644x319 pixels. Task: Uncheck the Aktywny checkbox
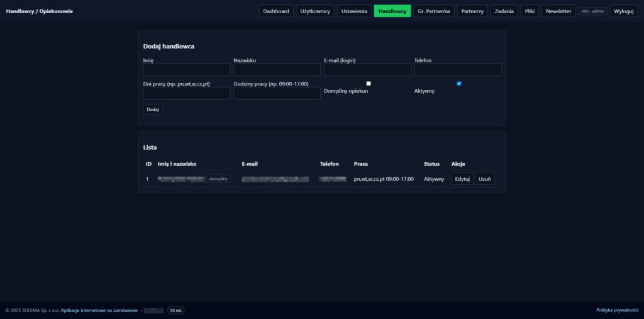pyautogui.click(x=459, y=84)
